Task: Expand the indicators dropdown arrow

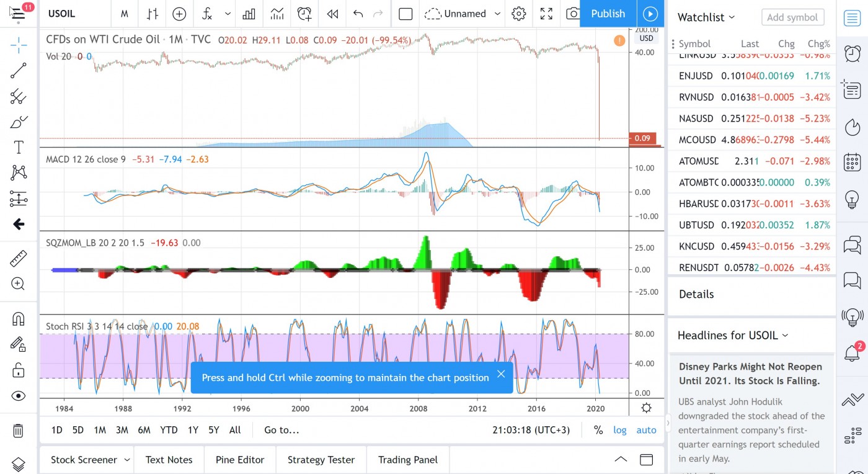Action: point(228,14)
